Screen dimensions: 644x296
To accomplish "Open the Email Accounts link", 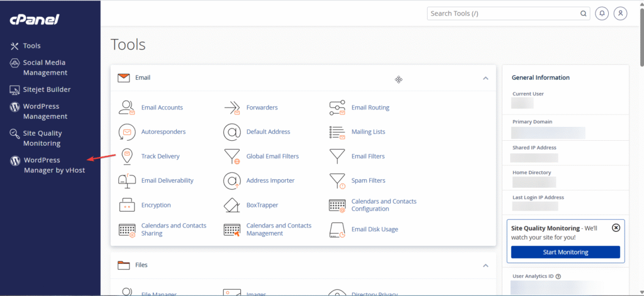I will point(162,107).
